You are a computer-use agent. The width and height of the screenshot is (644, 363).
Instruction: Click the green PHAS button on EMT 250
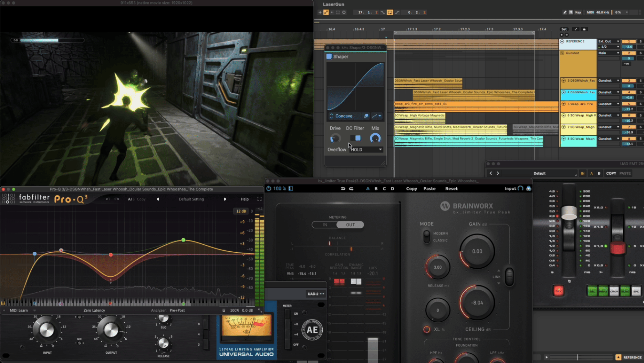click(603, 291)
